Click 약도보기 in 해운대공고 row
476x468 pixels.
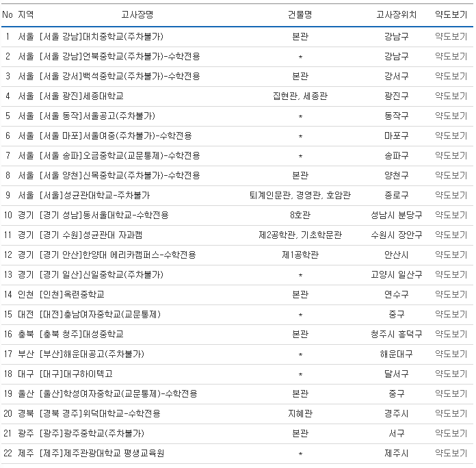pyautogui.click(x=451, y=354)
